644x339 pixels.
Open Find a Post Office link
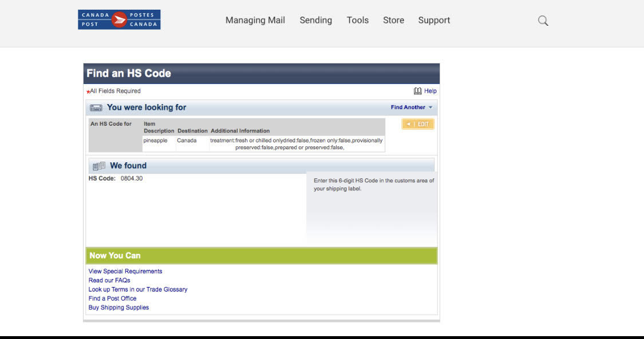pyautogui.click(x=113, y=298)
